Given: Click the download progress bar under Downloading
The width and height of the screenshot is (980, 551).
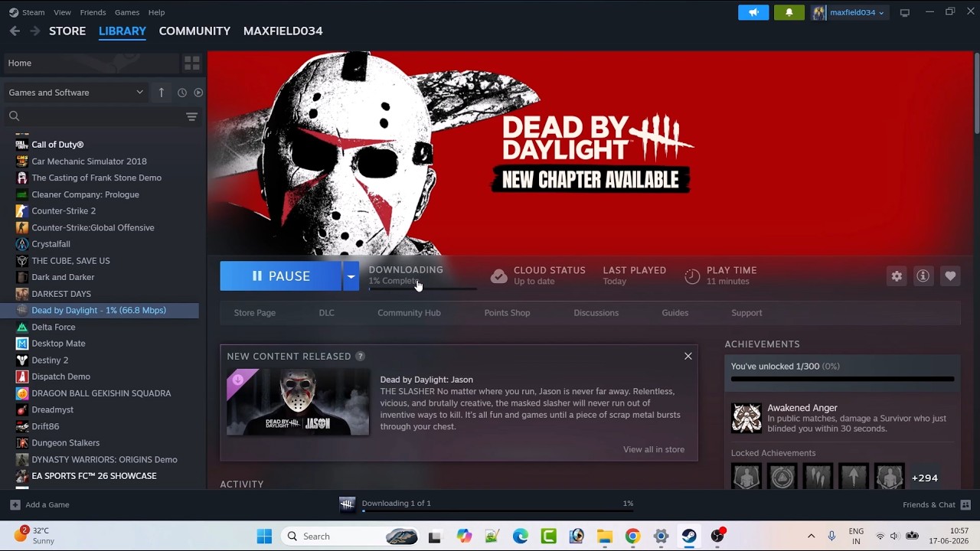Looking at the screenshot, I should point(423,289).
